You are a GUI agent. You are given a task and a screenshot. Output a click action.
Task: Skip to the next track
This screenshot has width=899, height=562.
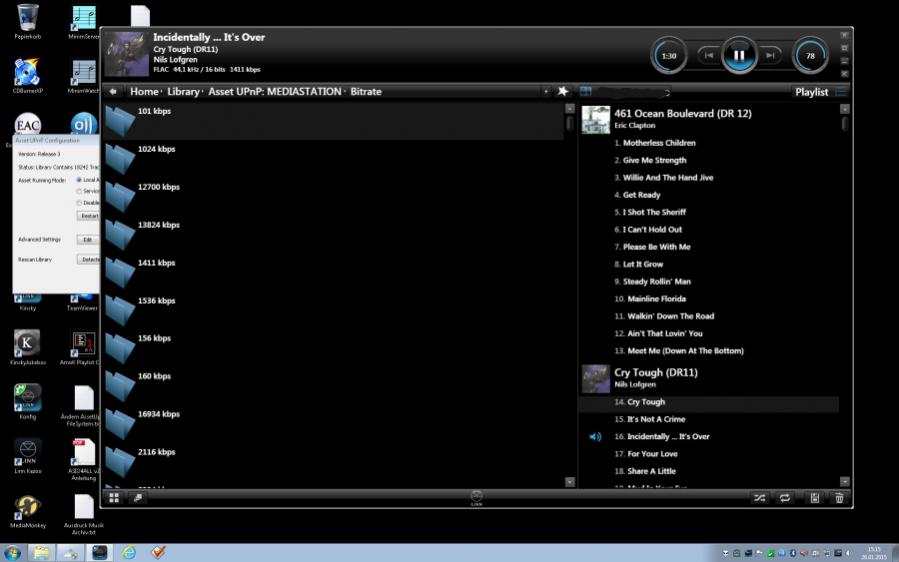[x=771, y=55]
